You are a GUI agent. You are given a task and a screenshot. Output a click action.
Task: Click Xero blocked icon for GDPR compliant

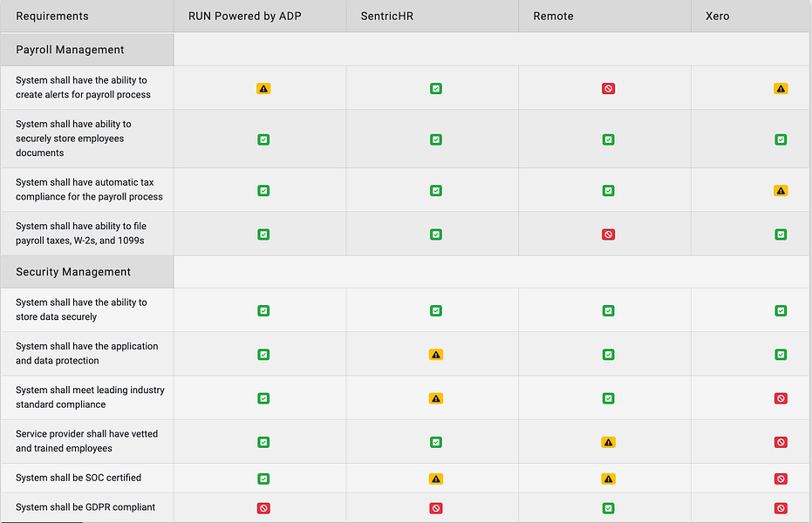(x=781, y=508)
